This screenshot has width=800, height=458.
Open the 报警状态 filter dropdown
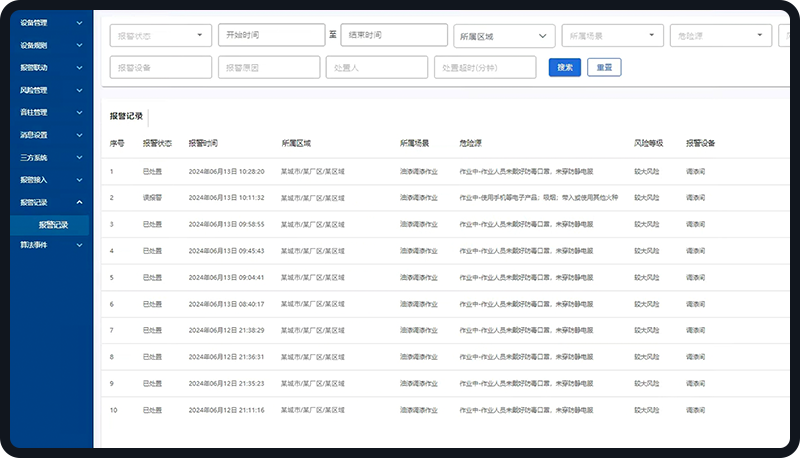click(160, 36)
